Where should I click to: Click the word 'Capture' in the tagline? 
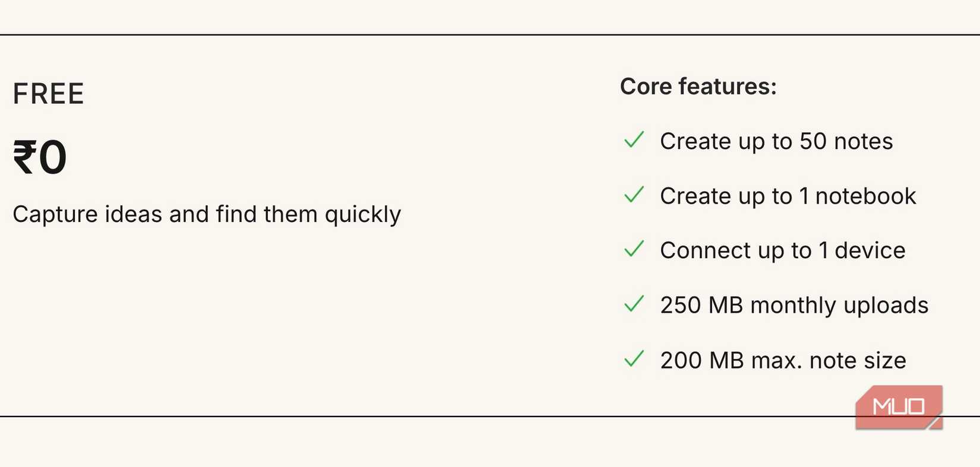pos(55,214)
